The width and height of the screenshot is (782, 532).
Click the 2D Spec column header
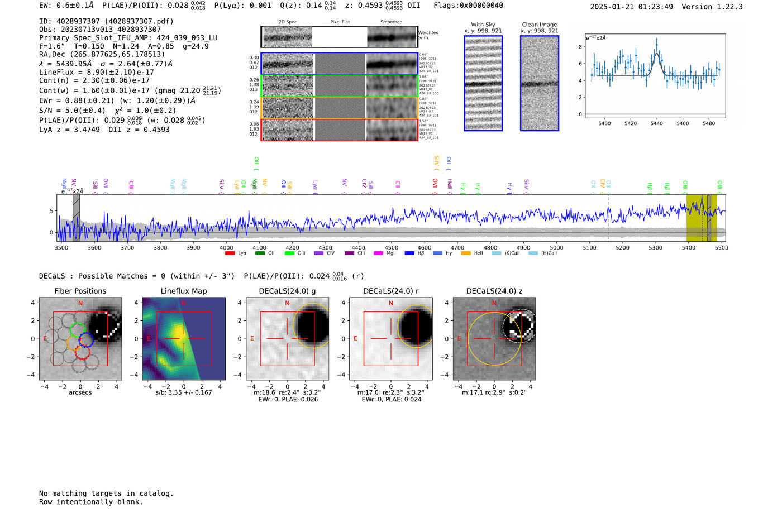click(x=288, y=22)
